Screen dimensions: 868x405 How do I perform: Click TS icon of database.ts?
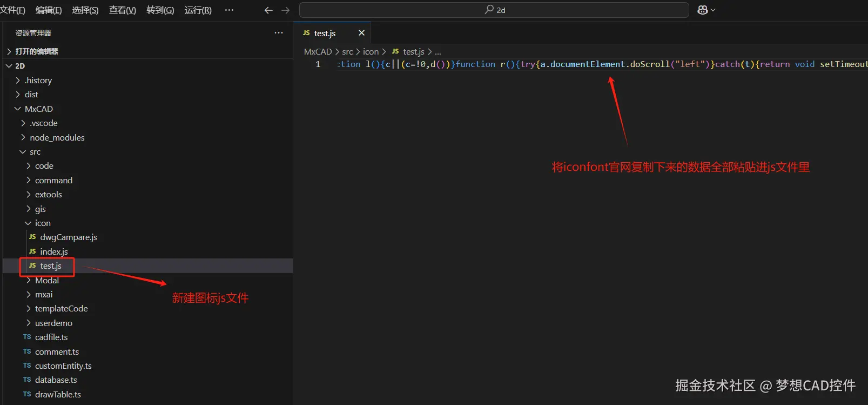coord(27,380)
